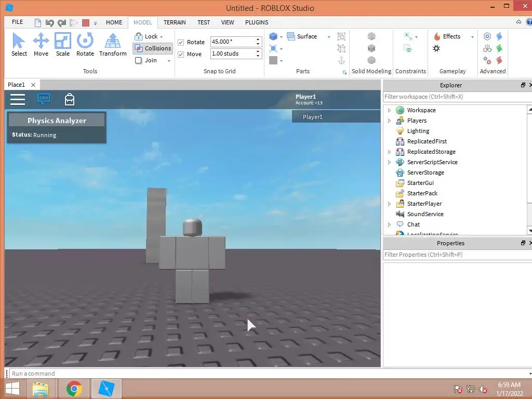Viewport: 532px width, 399px height.
Task: Click the red Stop button in quick access bar
Action: tap(86, 23)
